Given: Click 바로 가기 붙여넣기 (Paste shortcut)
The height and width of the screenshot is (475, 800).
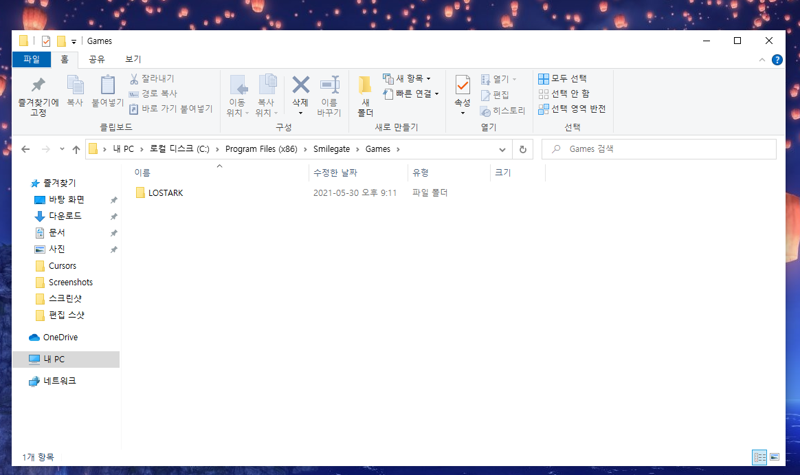Looking at the screenshot, I should [x=170, y=109].
